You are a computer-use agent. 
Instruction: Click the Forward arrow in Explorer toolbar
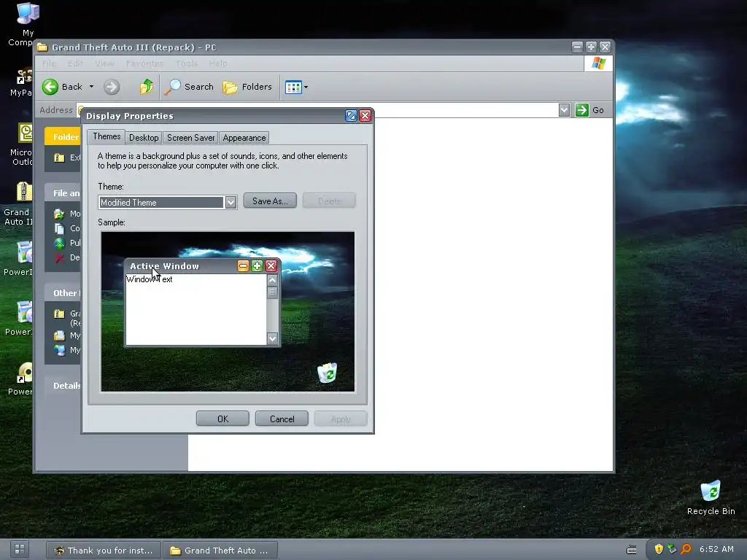pyautogui.click(x=112, y=87)
